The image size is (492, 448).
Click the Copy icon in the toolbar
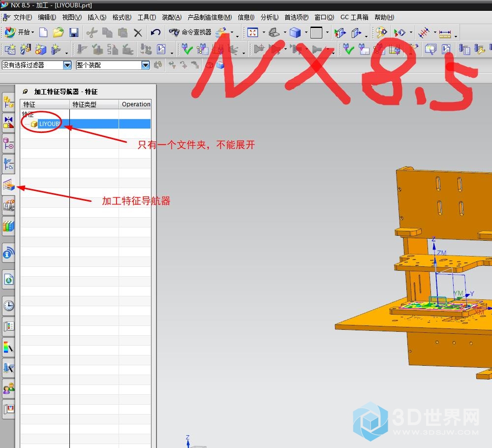(107, 32)
